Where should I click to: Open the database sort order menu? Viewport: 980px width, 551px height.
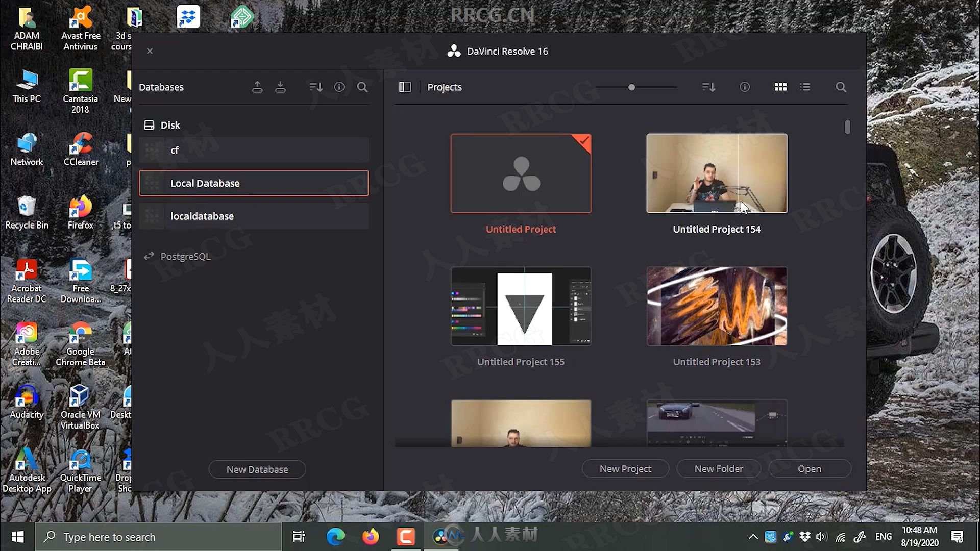point(316,87)
